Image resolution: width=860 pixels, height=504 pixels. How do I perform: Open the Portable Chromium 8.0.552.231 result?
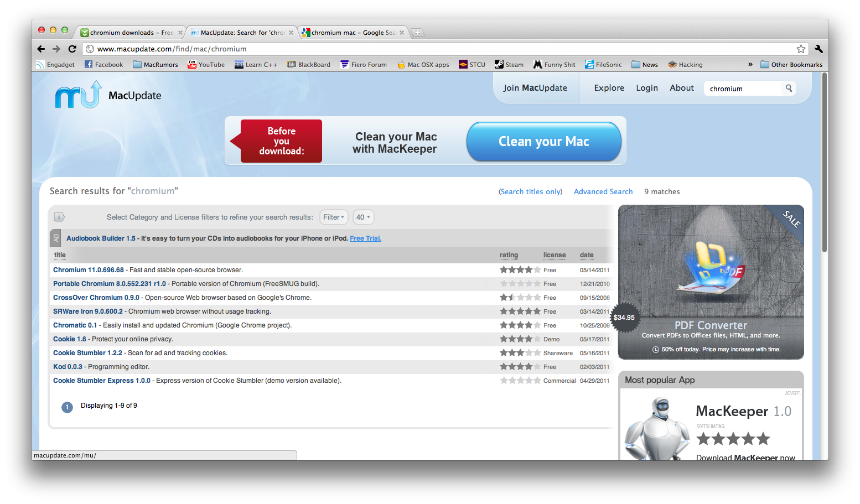point(110,284)
